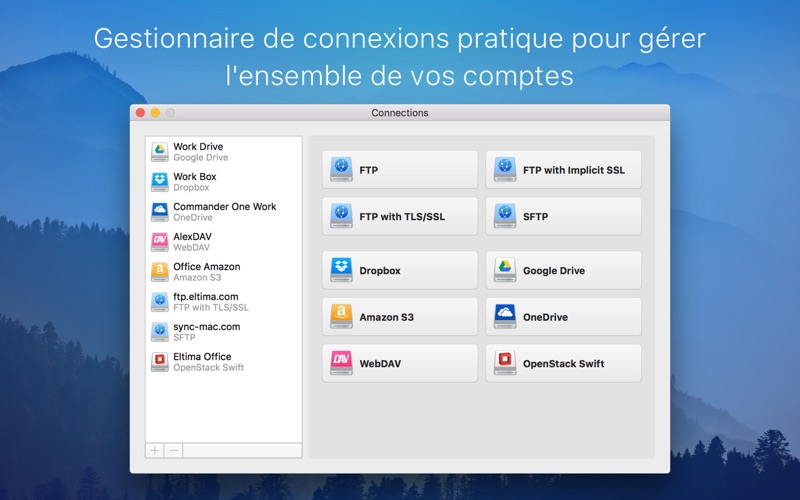The height and width of the screenshot is (500, 800).
Task: Add a new connection with plus button
Action: (155, 451)
